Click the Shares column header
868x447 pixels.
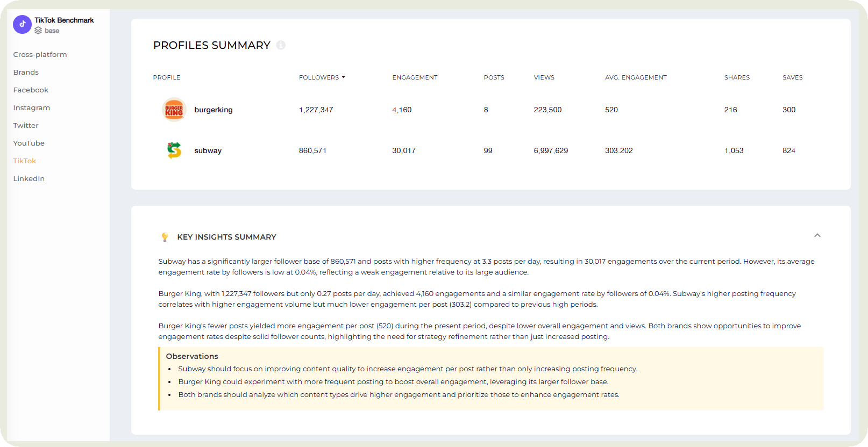point(737,77)
